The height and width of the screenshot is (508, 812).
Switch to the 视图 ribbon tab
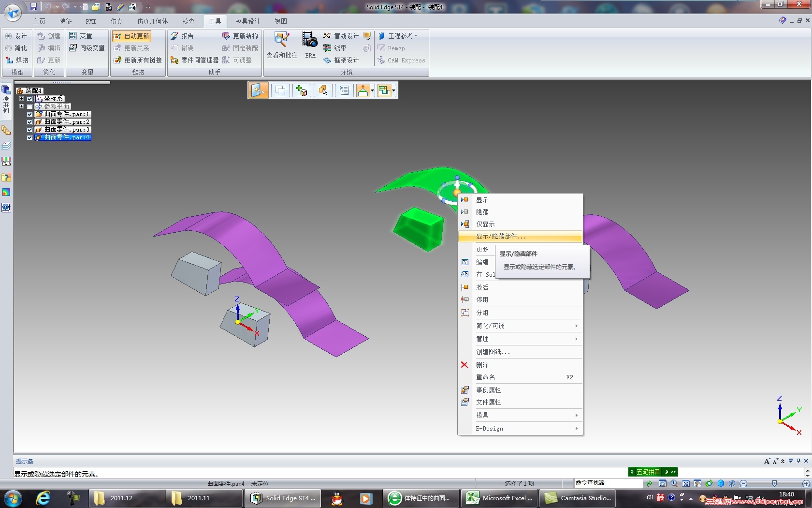tap(281, 21)
